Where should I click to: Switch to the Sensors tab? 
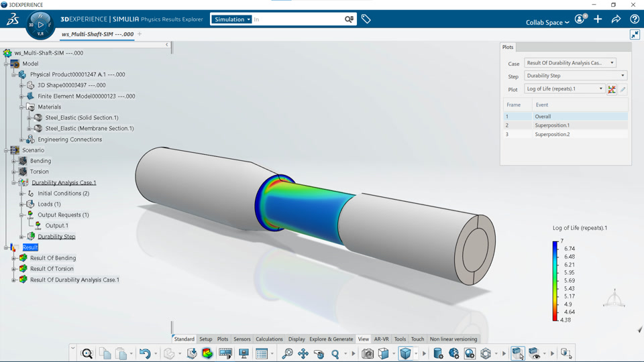pos(242,339)
